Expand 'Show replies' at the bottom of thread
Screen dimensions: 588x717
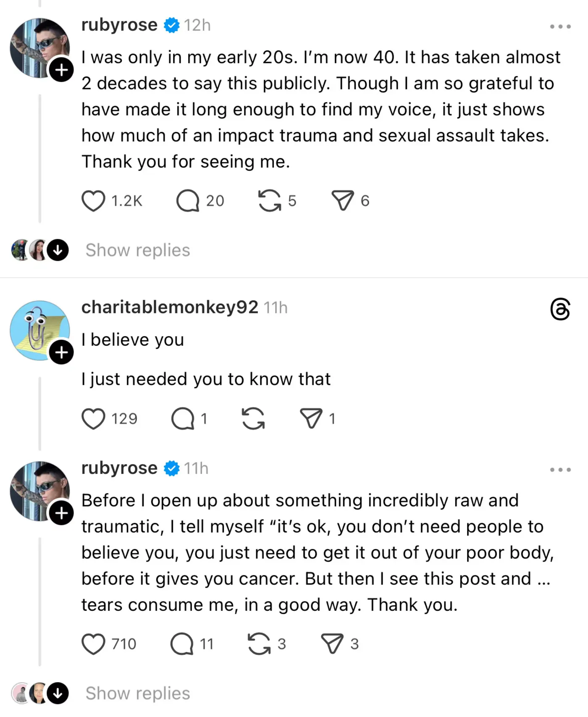pyautogui.click(x=138, y=693)
